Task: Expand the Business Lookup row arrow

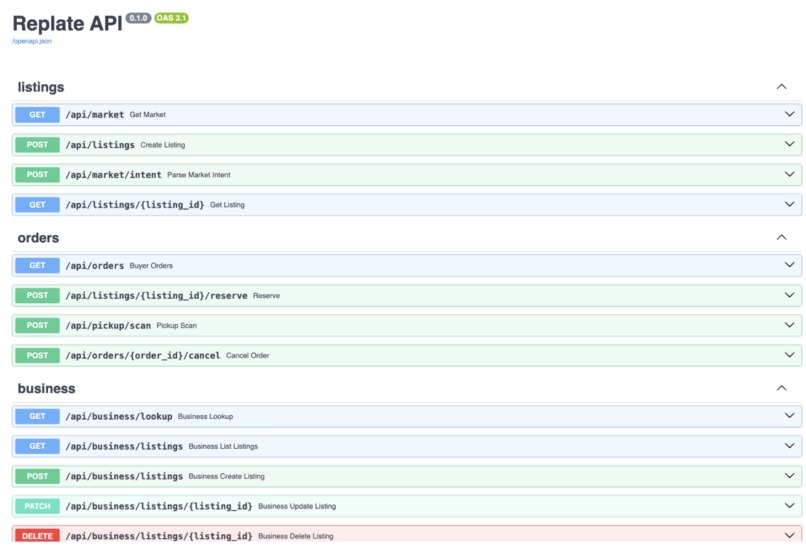Action: click(x=790, y=415)
